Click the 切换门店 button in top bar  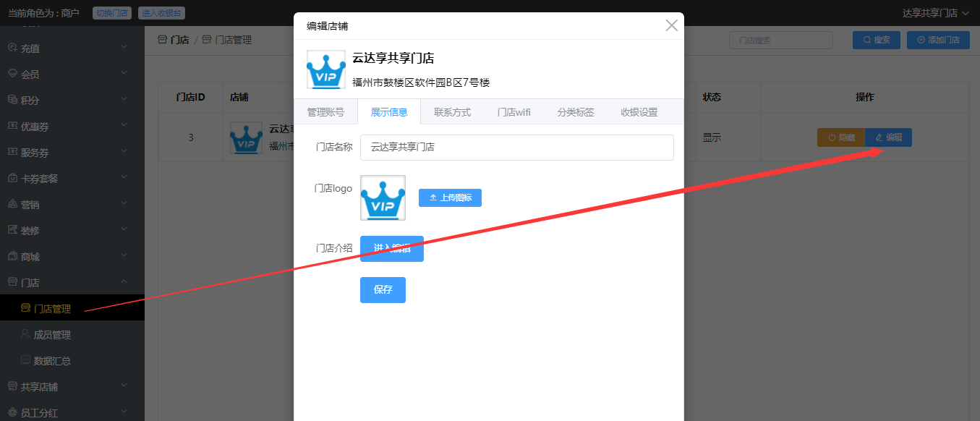tap(112, 13)
